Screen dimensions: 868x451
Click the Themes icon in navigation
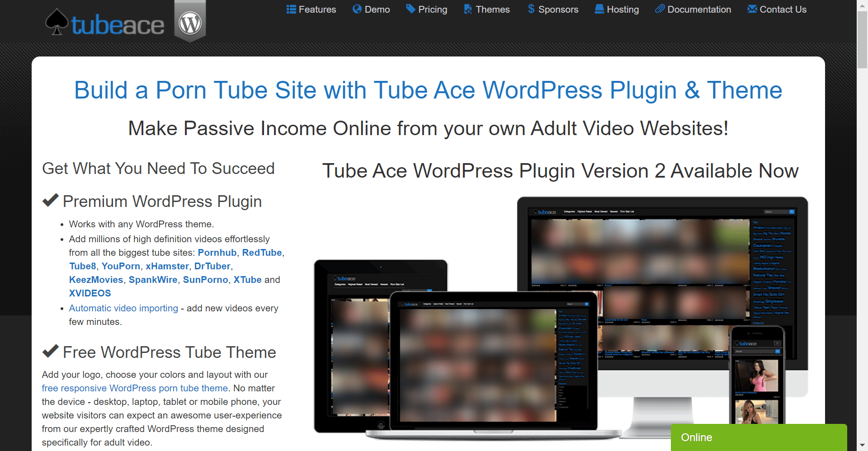(468, 9)
